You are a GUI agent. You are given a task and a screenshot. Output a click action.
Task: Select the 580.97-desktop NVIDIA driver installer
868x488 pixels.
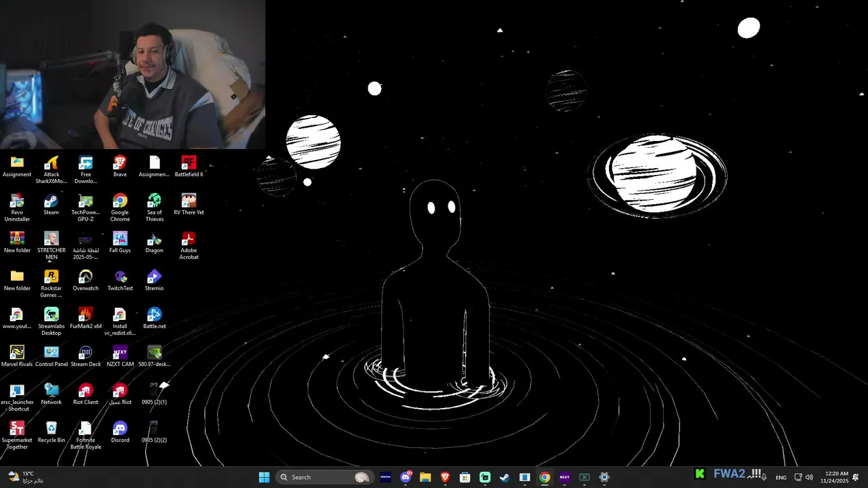click(155, 357)
